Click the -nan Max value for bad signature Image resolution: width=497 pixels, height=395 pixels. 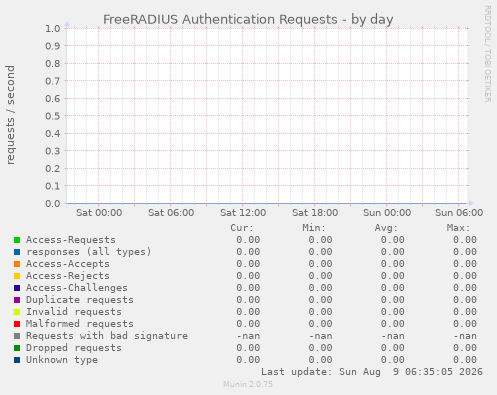click(465, 336)
